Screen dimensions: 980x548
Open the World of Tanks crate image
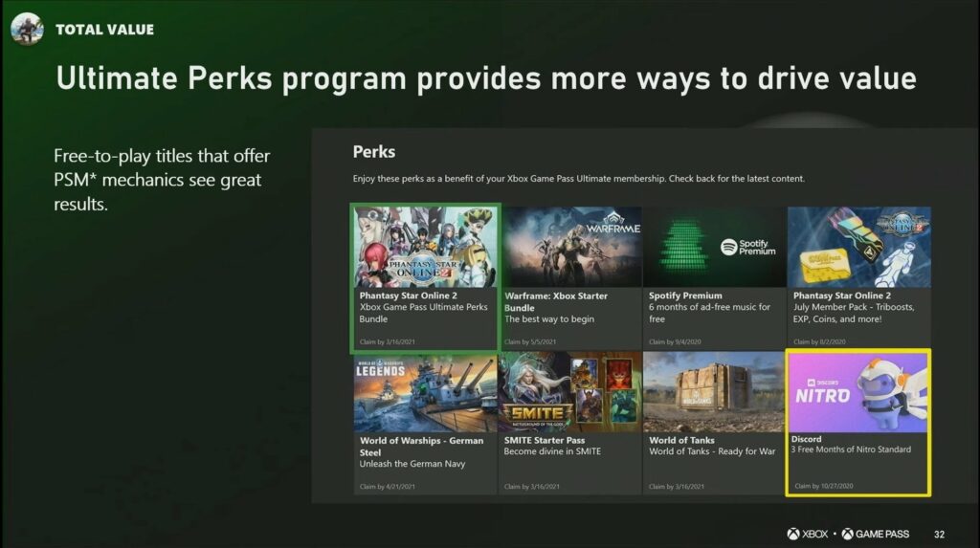click(x=714, y=392)
